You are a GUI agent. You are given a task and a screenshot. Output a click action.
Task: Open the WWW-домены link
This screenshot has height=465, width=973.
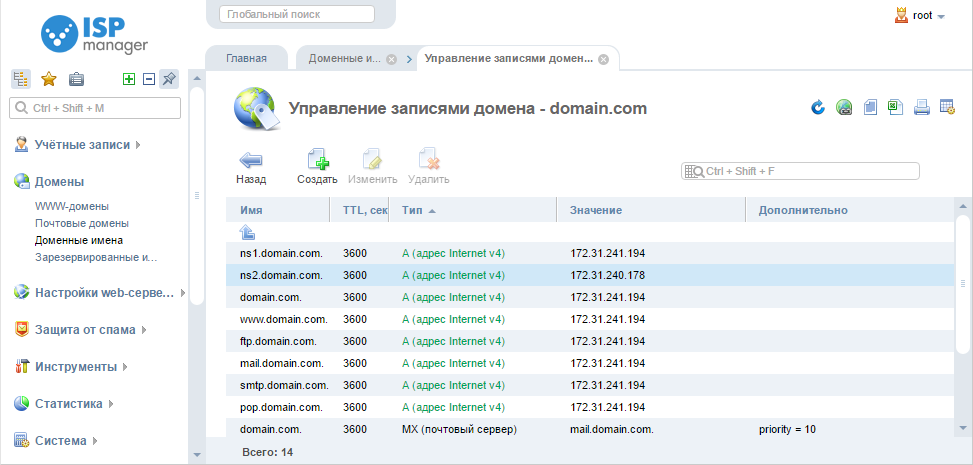pyautogui.click(x=72, y=206)
